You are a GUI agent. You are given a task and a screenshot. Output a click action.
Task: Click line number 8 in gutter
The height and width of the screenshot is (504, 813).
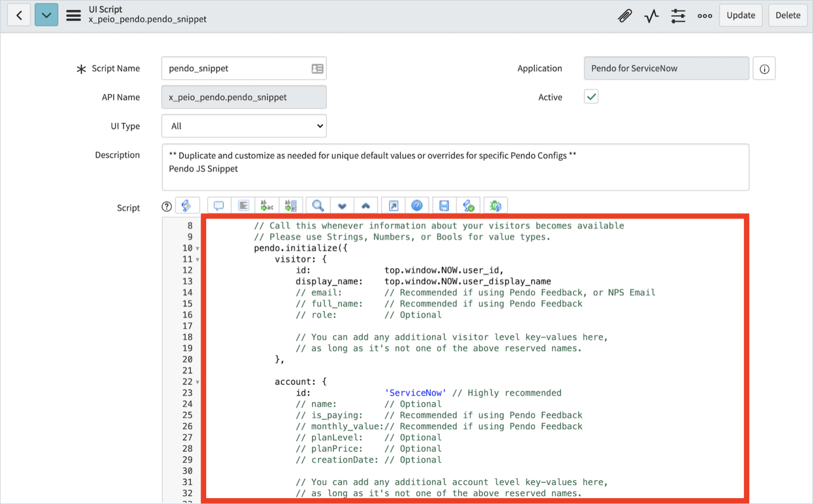click(190, 226)
